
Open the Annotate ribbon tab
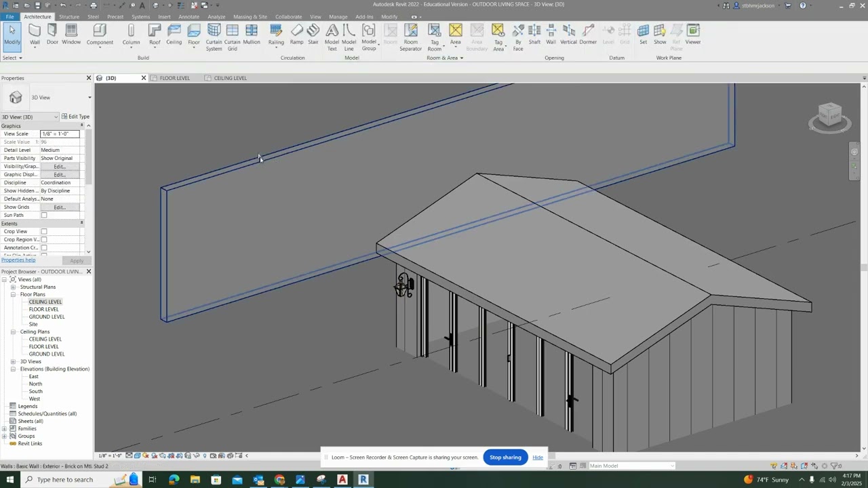tap(189, 17)
